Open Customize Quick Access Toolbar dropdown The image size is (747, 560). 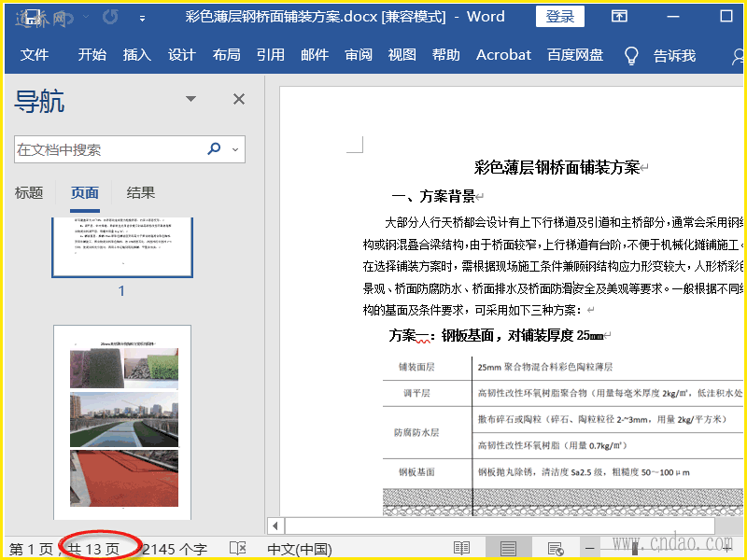click(x=142, y=18)
